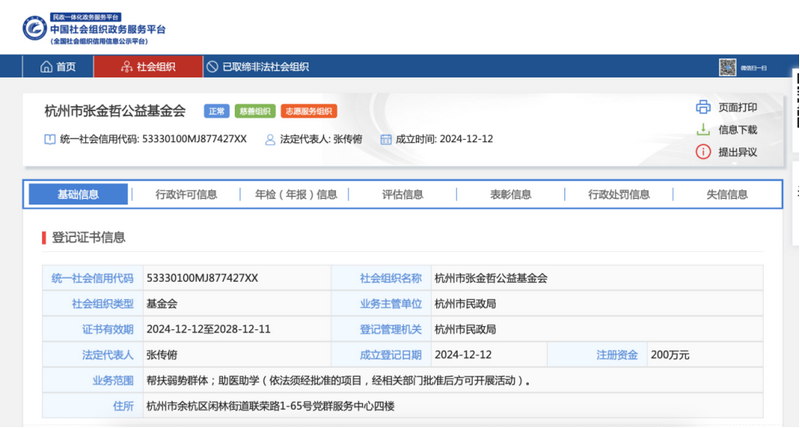
Task: Click the home house icon
Action: pos(46,67)
